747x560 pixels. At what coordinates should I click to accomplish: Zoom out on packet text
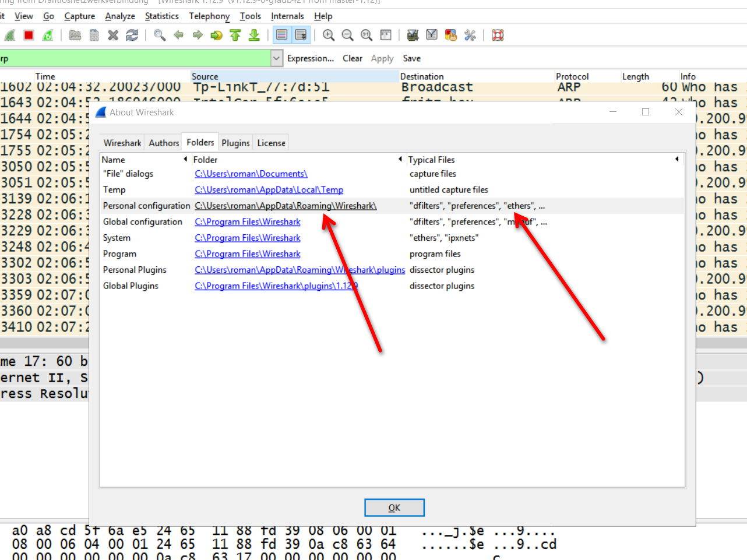pyautogui.click(x=347, y=36)
